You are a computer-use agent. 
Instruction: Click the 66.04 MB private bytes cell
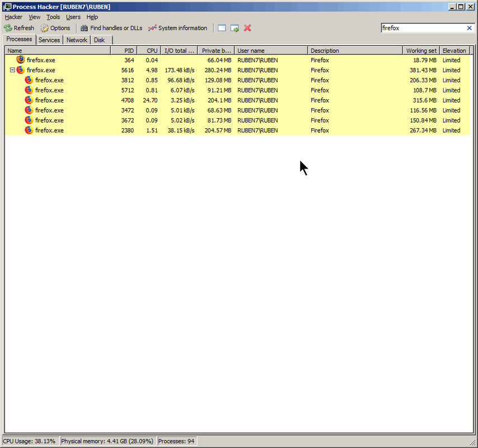(x=219, y=60)
